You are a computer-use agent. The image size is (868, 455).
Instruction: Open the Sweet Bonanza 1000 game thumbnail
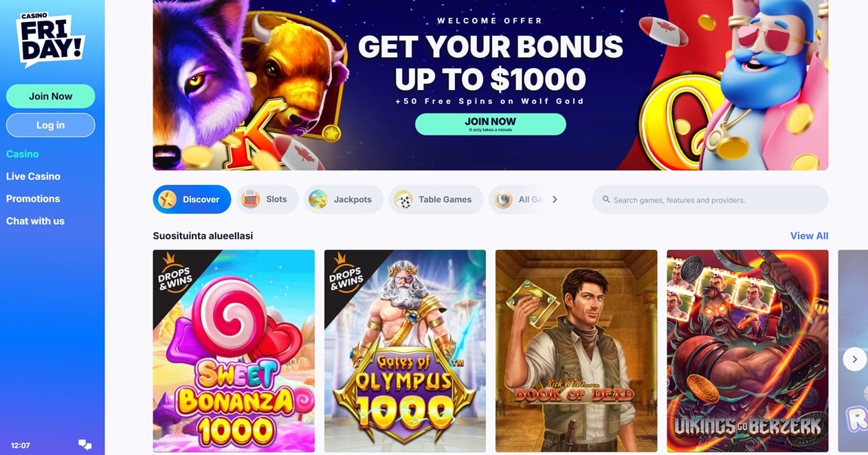(x=234, y=351)
